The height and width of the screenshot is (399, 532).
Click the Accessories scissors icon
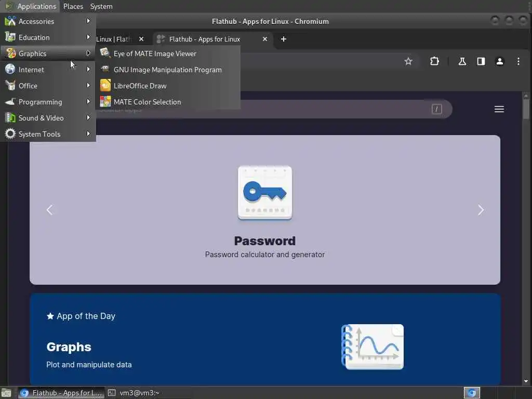pyautogui.click(x=10, y=21)
